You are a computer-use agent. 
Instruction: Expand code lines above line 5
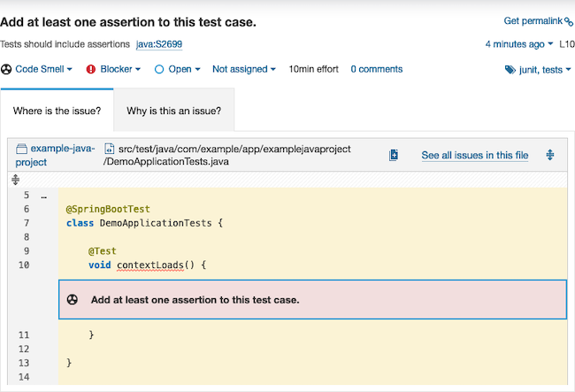(14, 179)
